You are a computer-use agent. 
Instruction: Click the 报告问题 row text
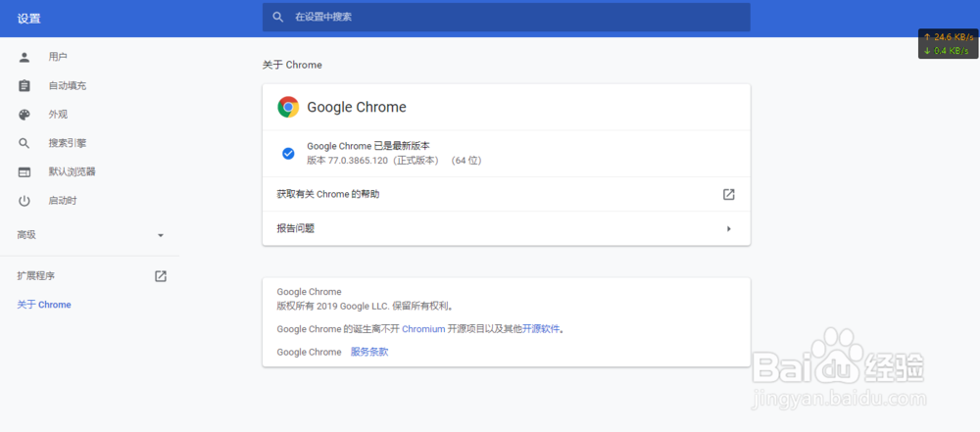pyautogui.click(x=296, y=229)
